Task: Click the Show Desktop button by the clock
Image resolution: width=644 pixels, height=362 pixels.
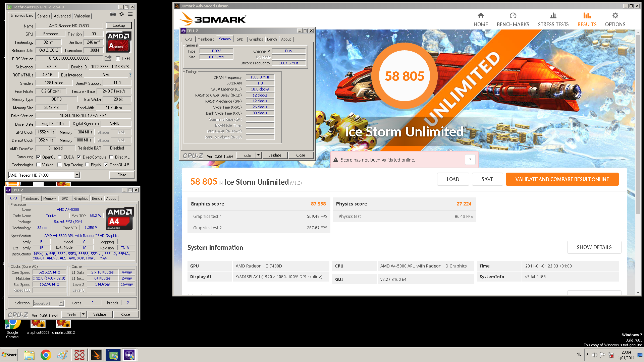Action: 641,355
